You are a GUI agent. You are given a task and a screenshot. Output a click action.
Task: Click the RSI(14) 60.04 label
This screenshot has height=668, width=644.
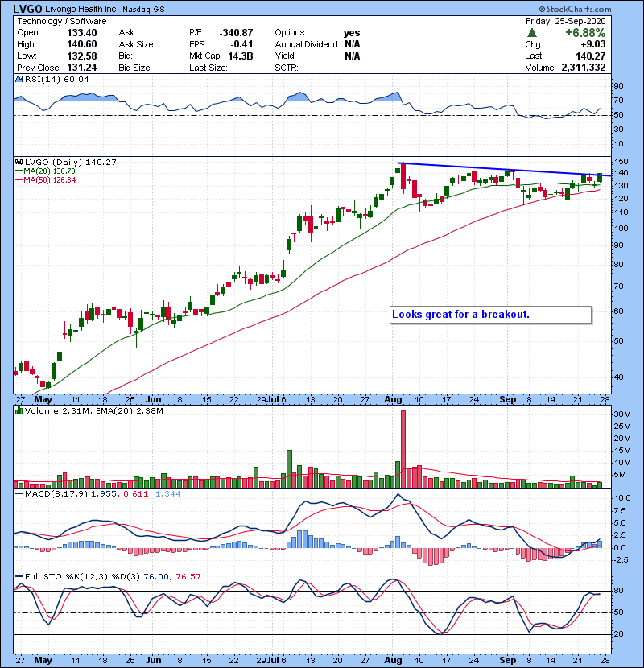coord(56,79)
